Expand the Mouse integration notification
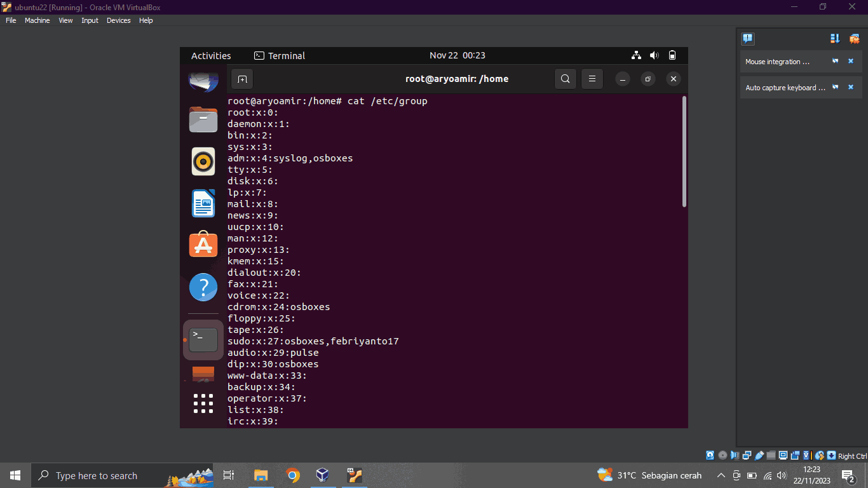The image size is (868, 488). pyautogui.click(x=778, y=62)
